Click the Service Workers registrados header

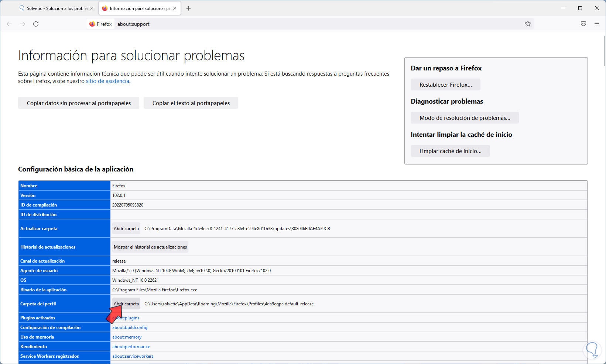[x=64, y=356]
